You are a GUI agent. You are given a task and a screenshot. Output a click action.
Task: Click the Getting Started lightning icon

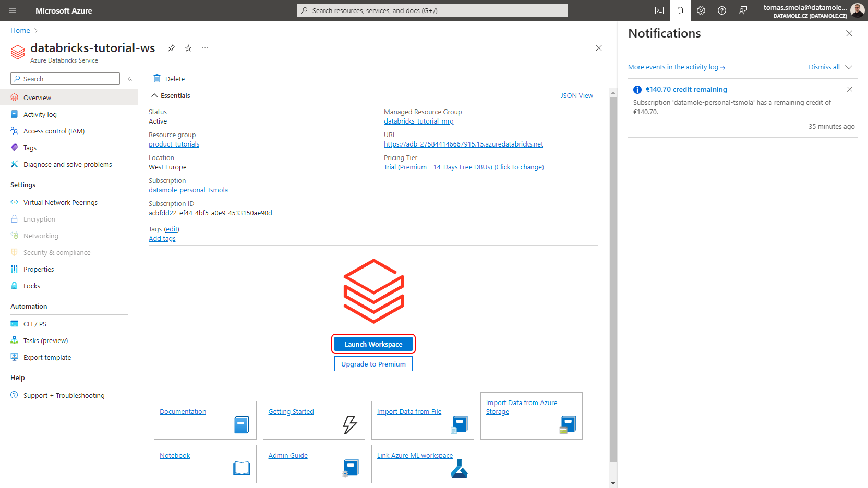point(350,424)
